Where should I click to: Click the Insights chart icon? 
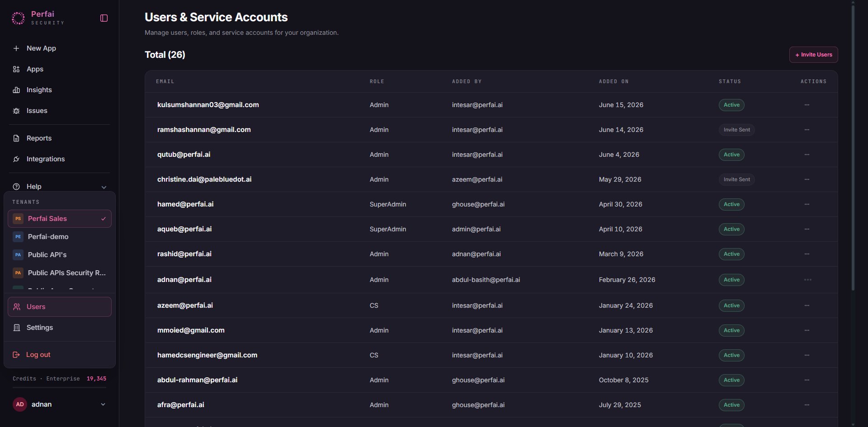pos(16,90)
